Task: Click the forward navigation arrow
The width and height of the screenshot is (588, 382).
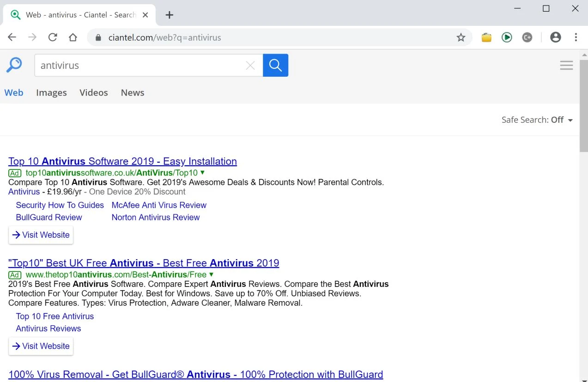Action: 32,37
